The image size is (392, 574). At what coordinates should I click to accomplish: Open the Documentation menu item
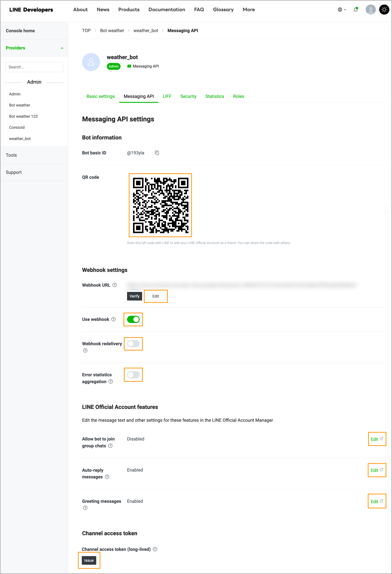point(167,10)
